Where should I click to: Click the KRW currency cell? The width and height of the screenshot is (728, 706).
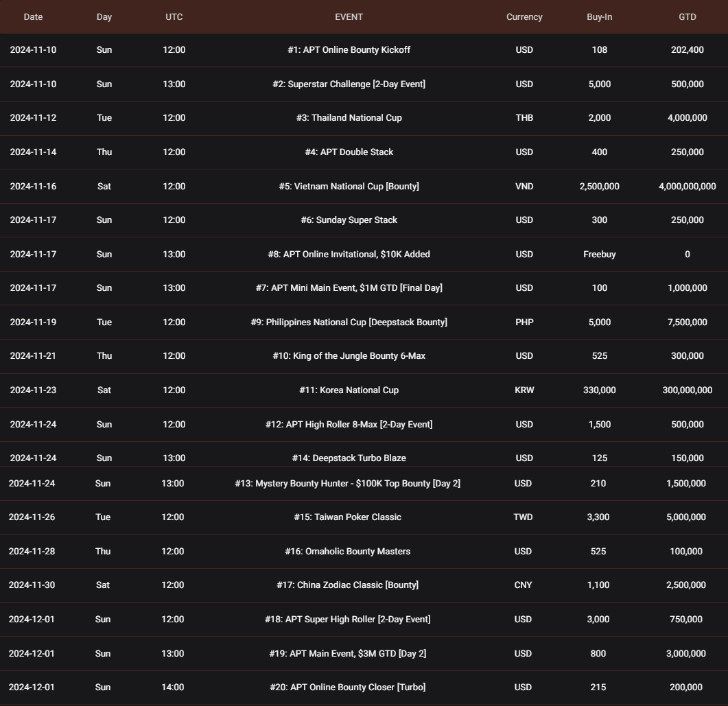524,390
